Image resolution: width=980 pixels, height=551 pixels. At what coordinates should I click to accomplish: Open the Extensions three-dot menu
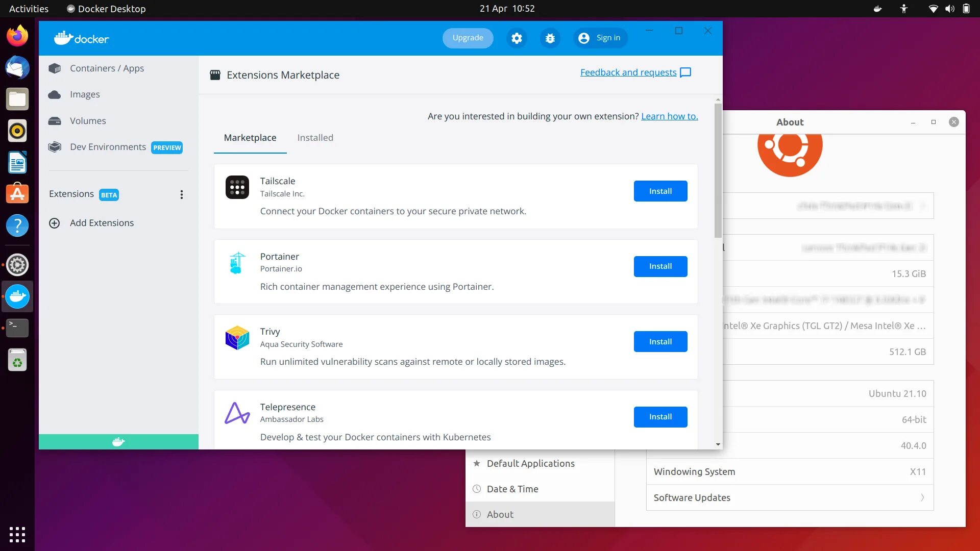(182, 194)
